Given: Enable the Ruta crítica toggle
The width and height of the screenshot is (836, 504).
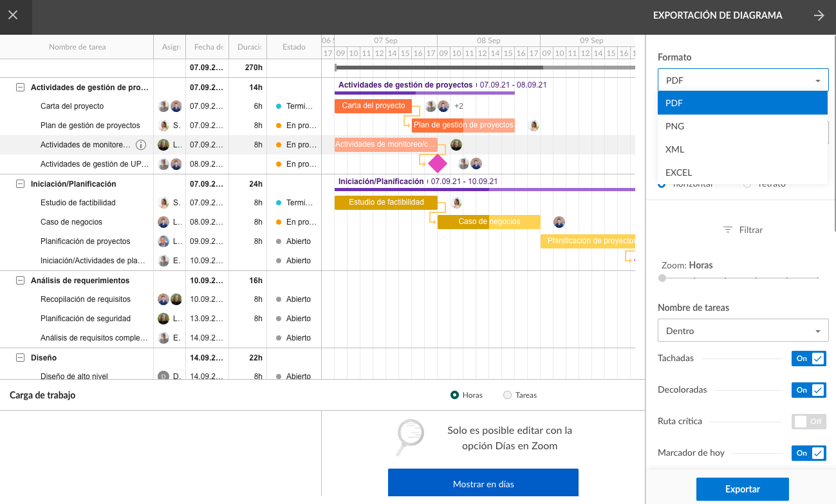Looking at the screenshot, I should [x=808, y=421].
